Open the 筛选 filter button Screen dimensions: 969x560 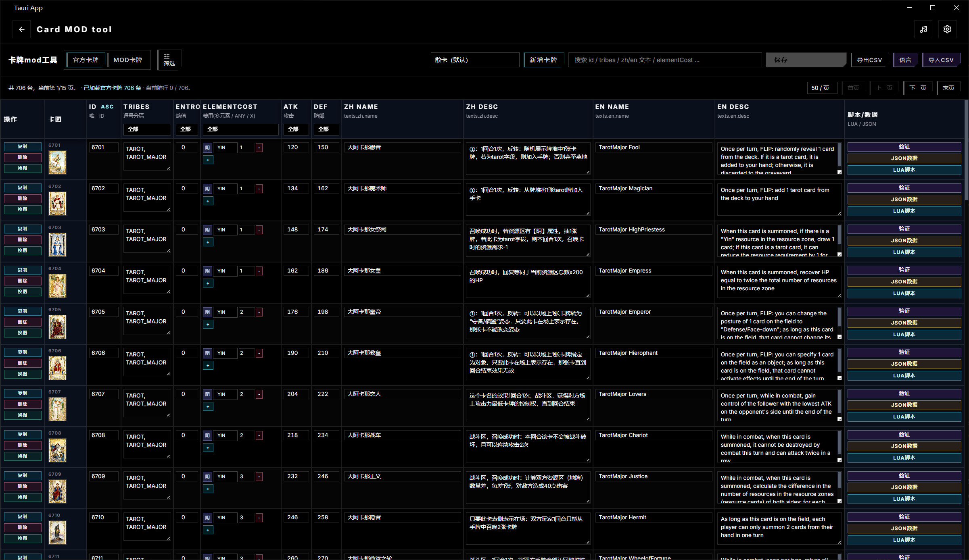click(x=169, y=60)
